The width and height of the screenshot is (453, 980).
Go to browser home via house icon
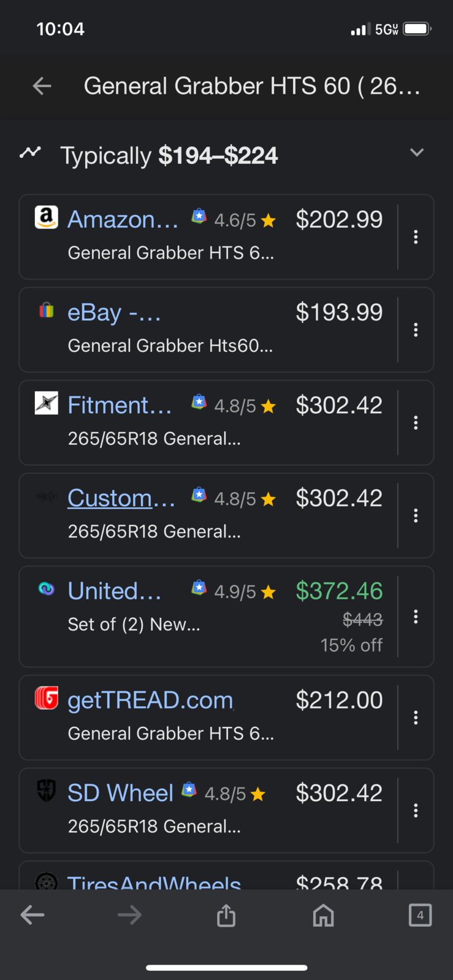pyautogui.click(x=323, y=915)
